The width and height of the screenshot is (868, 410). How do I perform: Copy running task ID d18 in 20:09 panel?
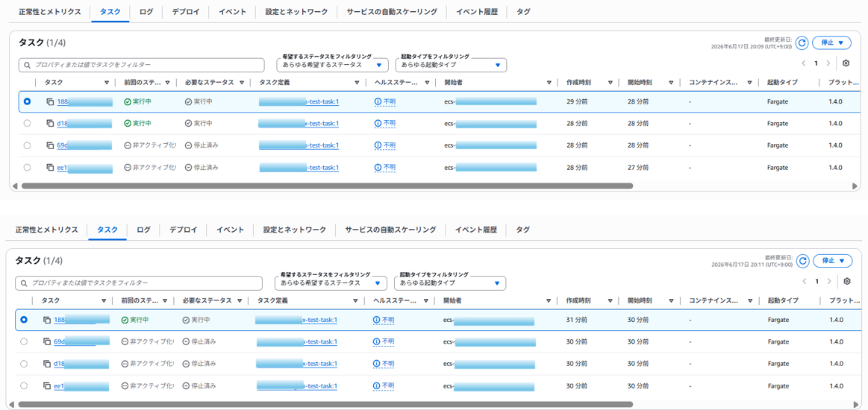pos(50,123)
